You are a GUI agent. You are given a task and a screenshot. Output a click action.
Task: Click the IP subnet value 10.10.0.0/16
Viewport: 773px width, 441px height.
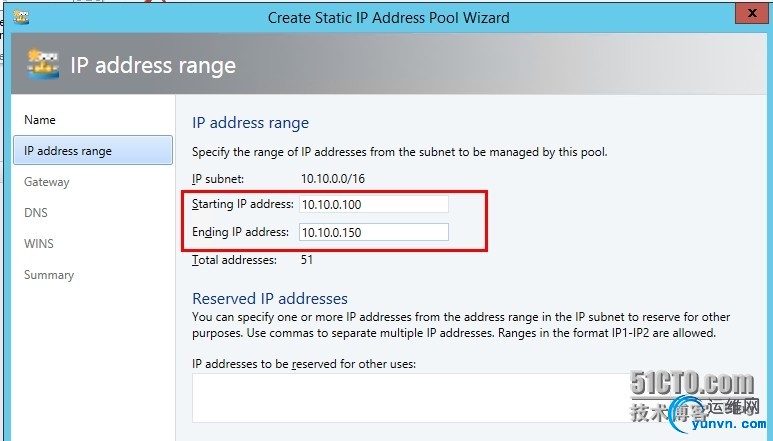coord(333,178)
